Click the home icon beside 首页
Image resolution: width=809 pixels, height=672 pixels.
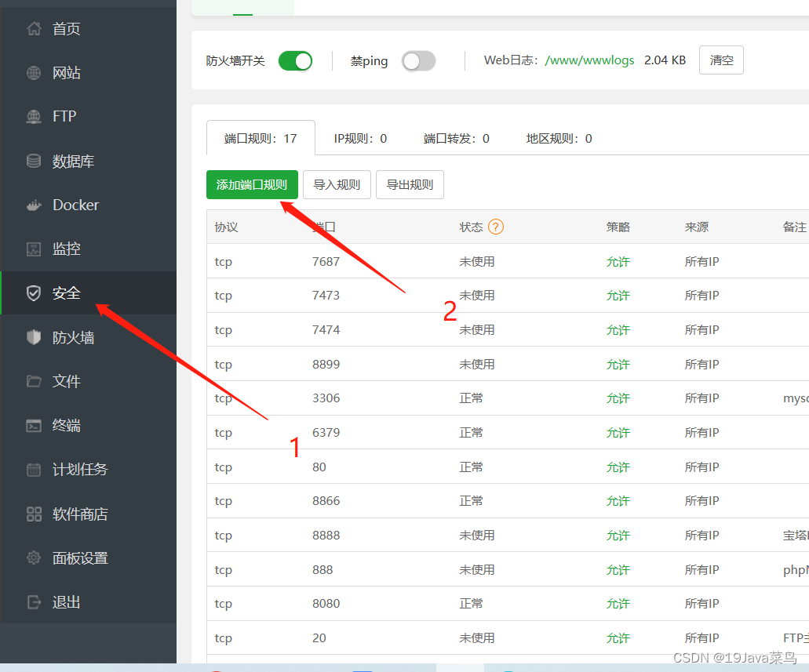pos(34,29)
